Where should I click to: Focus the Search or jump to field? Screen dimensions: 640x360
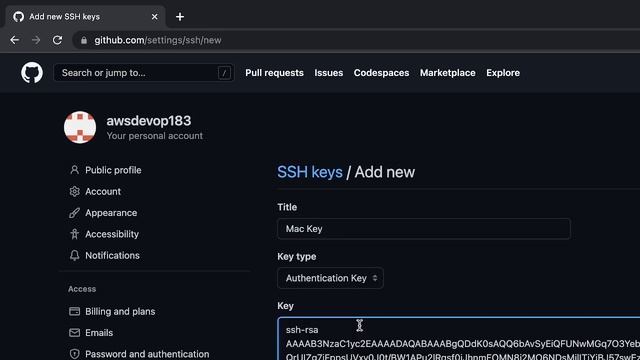(144, 73)
